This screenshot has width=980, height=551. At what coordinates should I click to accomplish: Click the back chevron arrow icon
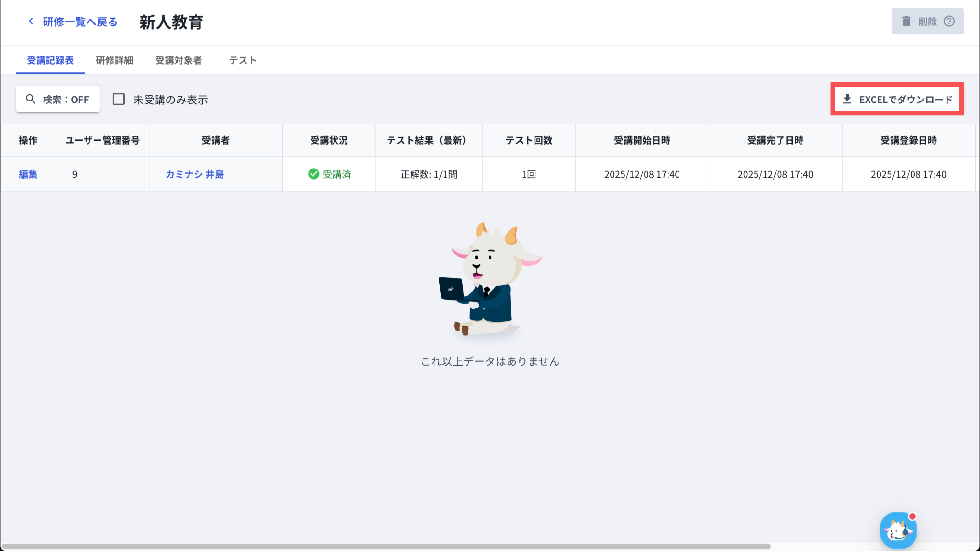pyautogui.click(x=31, y=22)
